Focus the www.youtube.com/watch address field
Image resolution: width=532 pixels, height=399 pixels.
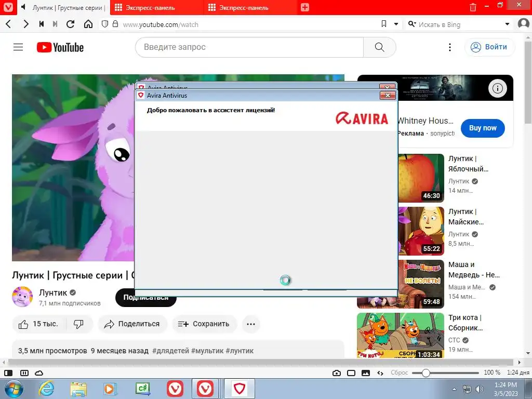tap(249, 24)
